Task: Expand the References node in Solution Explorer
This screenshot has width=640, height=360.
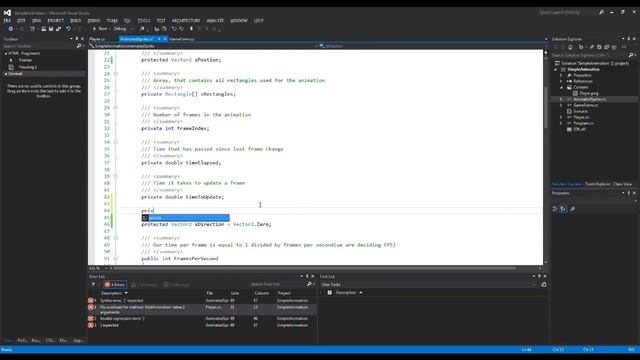Action: [x=561, y=81]
